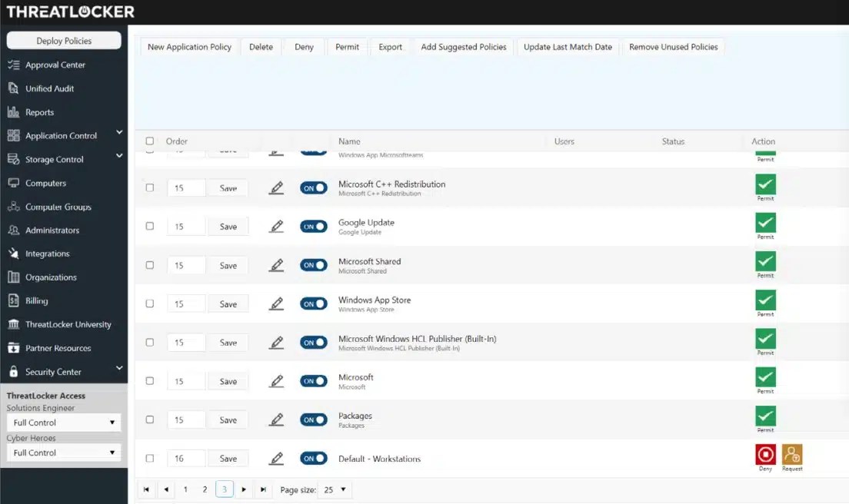
Task: Open the Page size dropdown
Action: (333, 489)
